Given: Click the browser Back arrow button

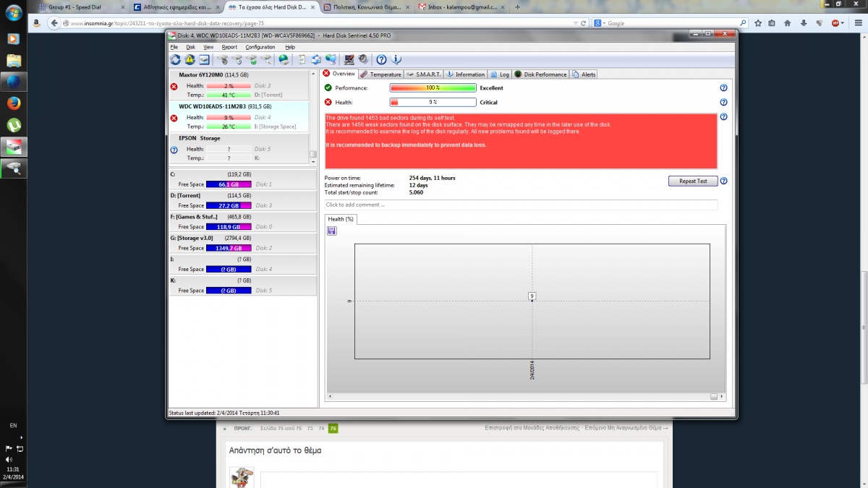Looking at the screenshot, I should (x=56, y=23).
